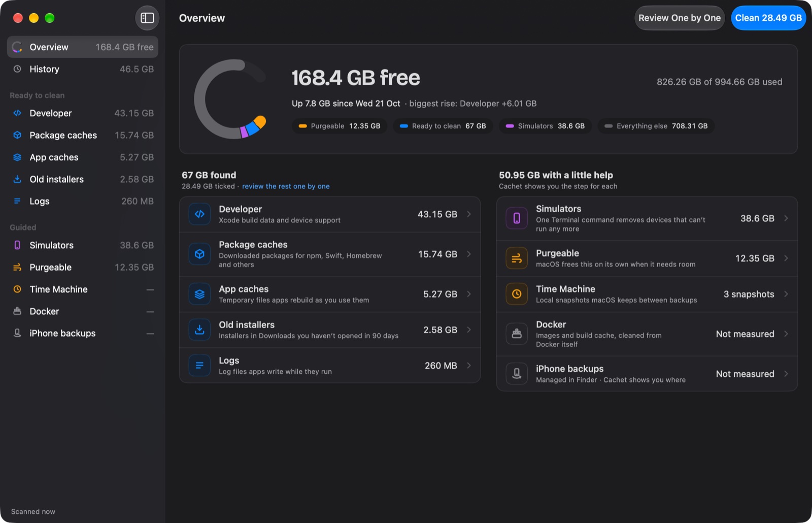Expand the Time Machine 3 snapshots chevron
812x523 pixels.
pos(786,294)
